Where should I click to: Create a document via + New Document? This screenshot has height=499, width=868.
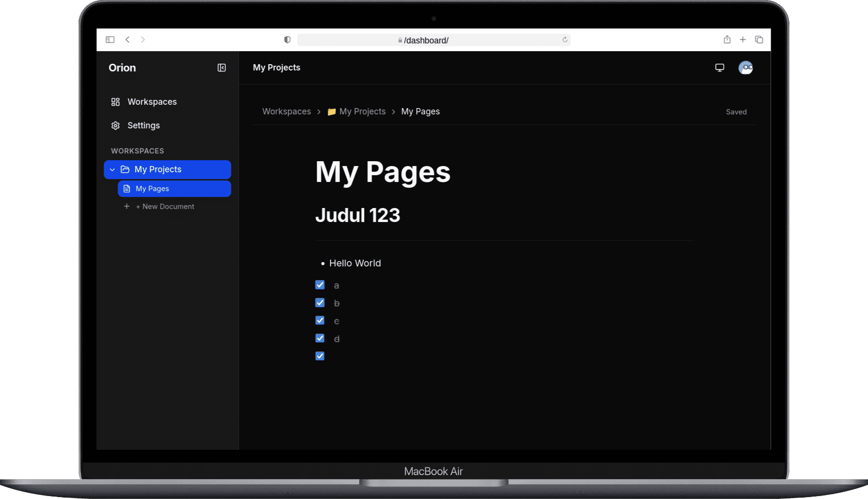coord(164,207)
